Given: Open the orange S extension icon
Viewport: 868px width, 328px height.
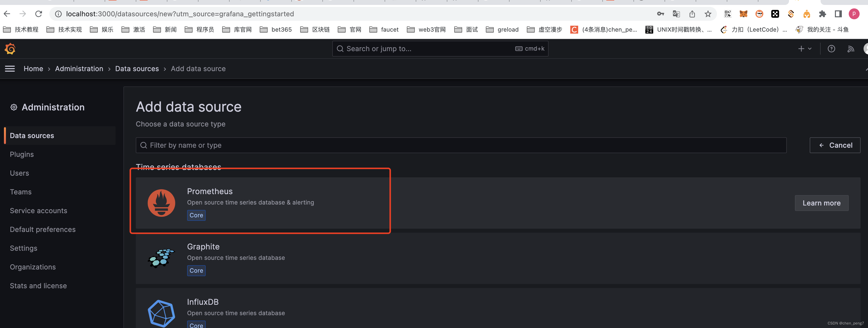Looking at the screenshot, I should click(x=791, y=14).
